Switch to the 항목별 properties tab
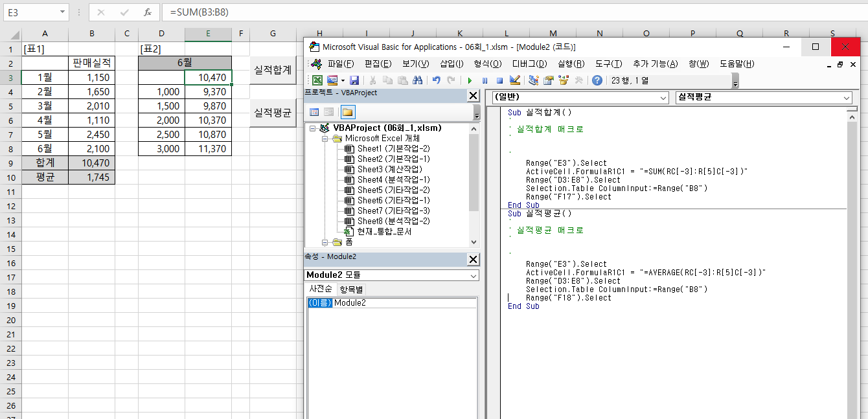868x419 pixels. (x=352, y=289)
